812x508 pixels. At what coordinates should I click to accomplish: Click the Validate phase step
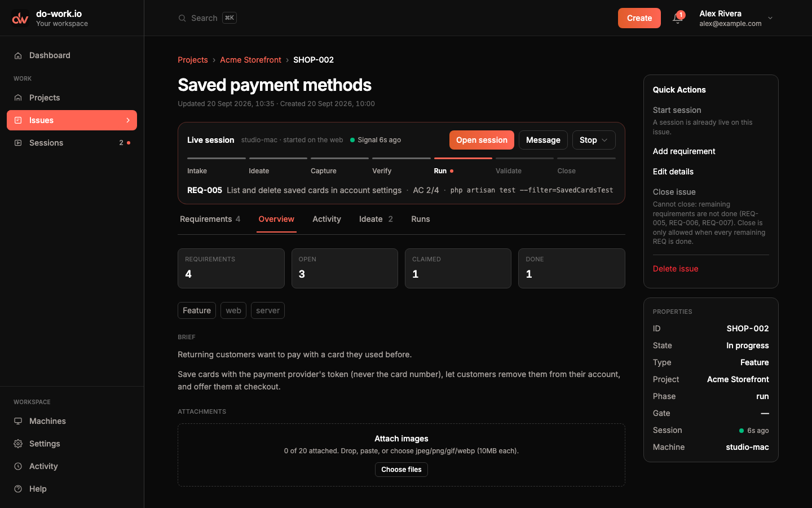click(x=525, y=166)
